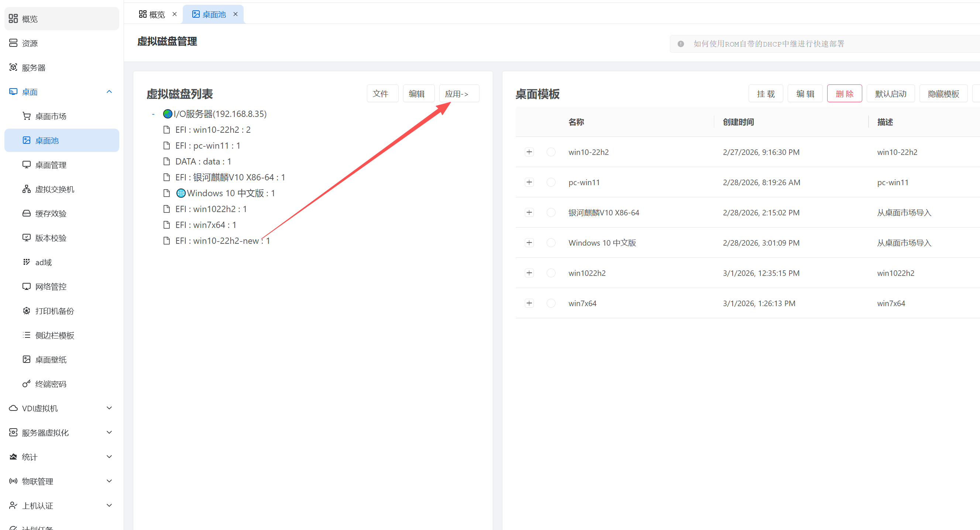
Task: Click the 终端密码 key icon
Action: click(26, 384)
